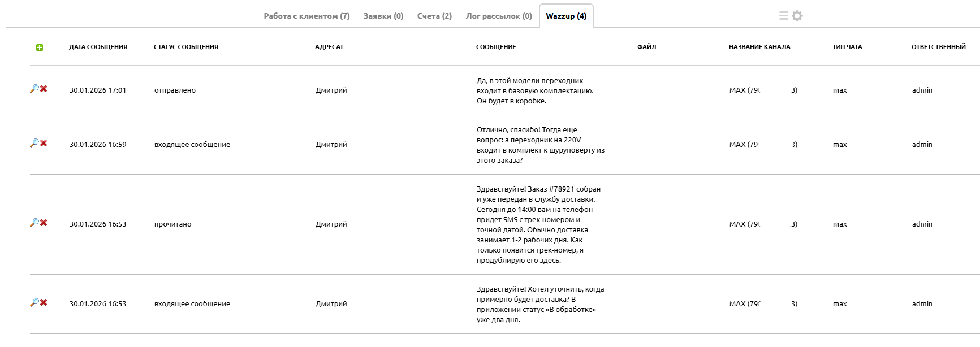Switch to the Работа с клиентом tab
980x347 pixels.
tap(306, 16)
